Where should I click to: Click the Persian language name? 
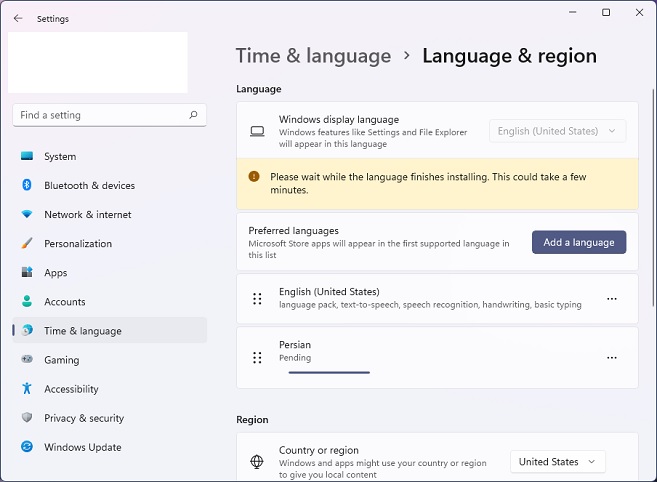(295, 345)
